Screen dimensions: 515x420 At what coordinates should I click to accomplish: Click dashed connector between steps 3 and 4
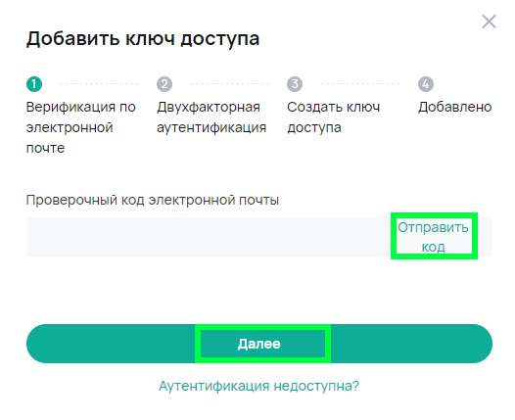pyautogui.click(x=360, y=84)
